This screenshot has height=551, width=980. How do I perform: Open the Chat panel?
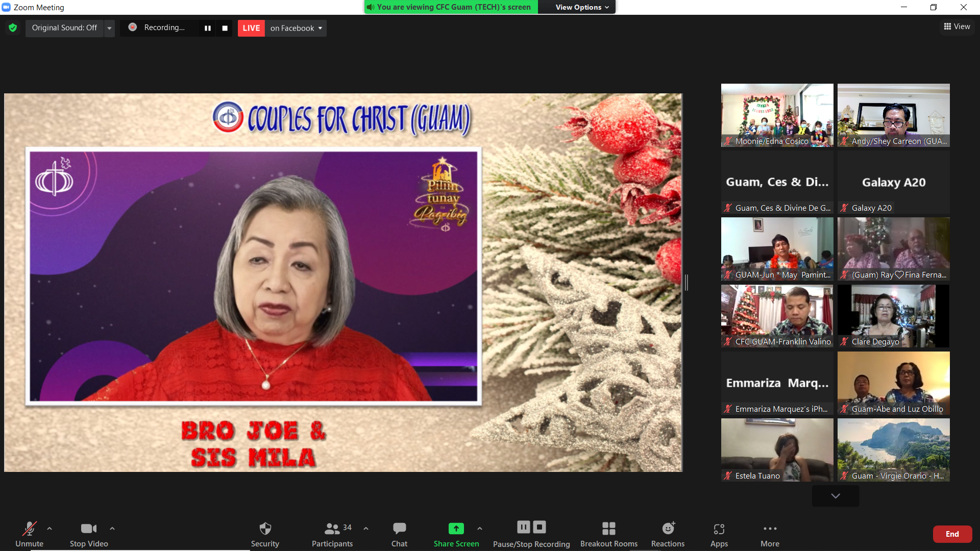tap(399, 534)
